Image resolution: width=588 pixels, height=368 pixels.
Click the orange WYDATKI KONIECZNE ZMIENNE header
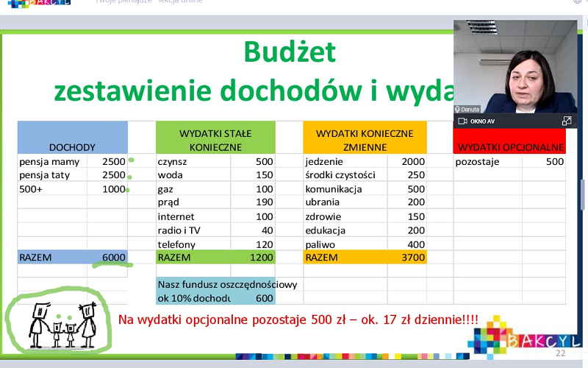point(365,140)
